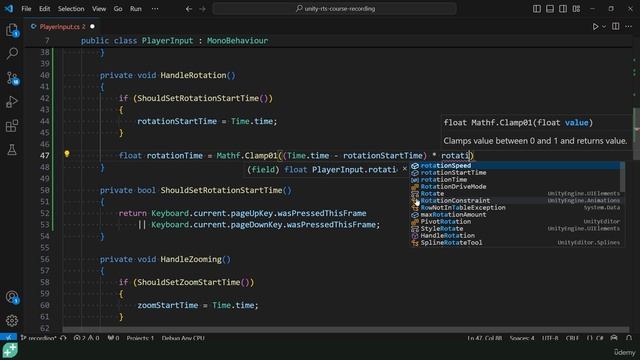
Task: Change CRLF end of line sequence
Action: [x=572, y=338]
